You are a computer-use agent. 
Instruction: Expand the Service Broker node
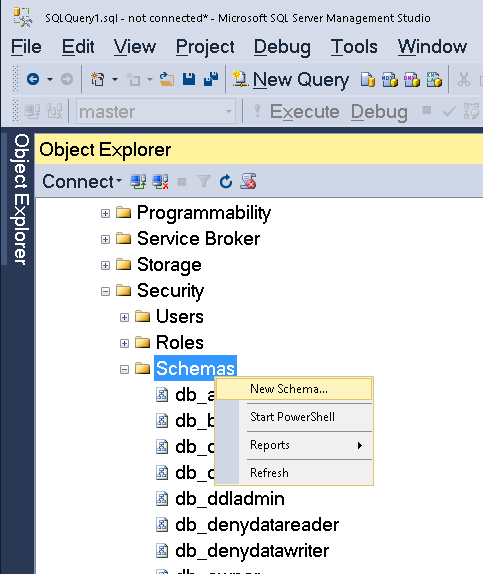click(105, 239)
